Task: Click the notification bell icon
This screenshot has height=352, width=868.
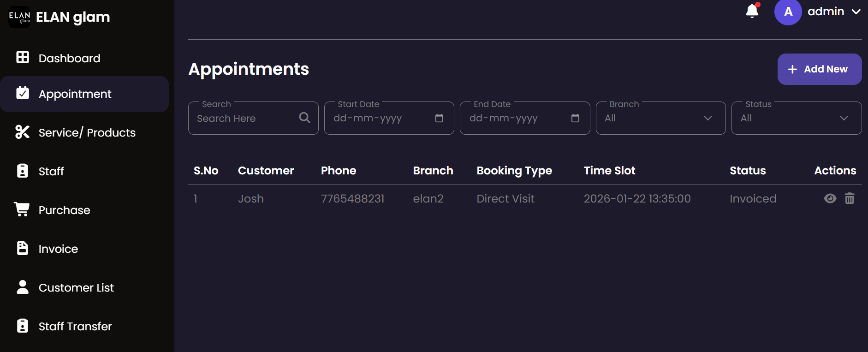Action: pos(752,11)
